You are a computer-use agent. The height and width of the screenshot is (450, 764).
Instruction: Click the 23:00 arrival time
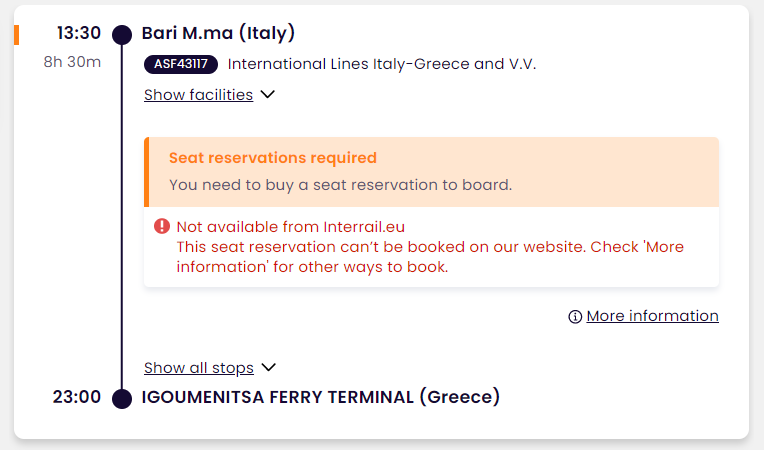[77, 397]
